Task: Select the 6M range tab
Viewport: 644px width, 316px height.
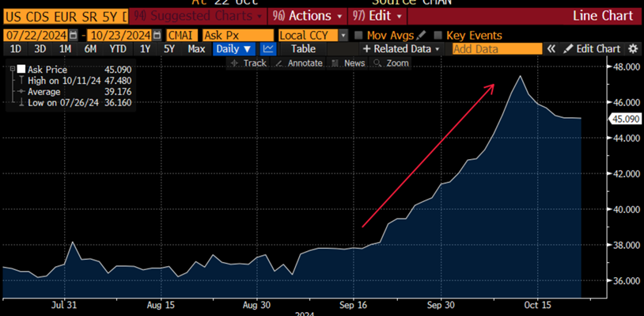Action: click(x=90, y=49)
